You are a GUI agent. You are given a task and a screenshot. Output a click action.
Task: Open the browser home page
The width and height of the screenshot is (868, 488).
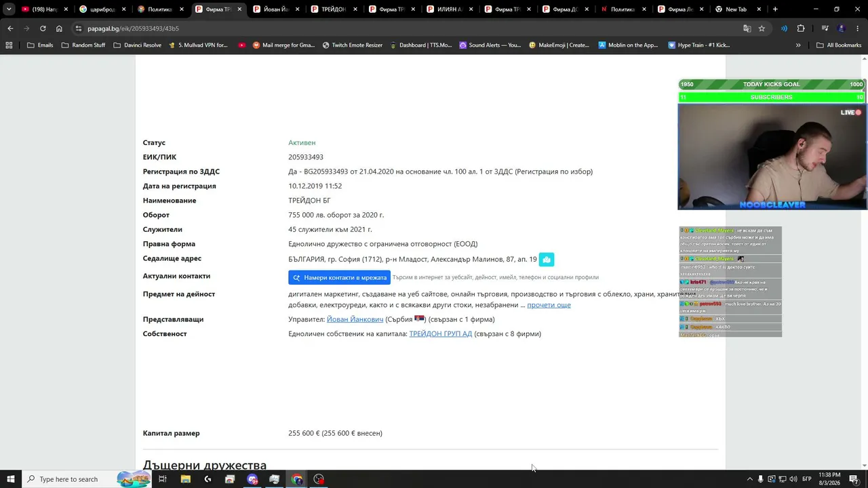click(x=59, y=28)
